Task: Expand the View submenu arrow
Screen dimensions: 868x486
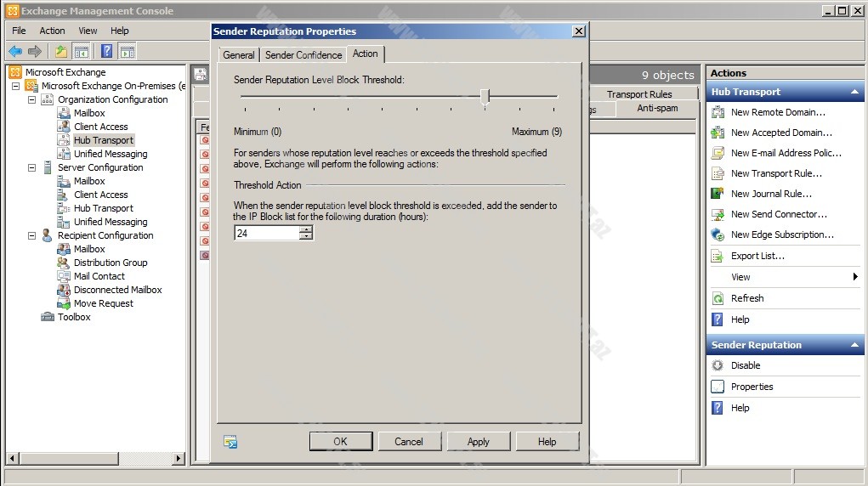Action: (855, 277)
